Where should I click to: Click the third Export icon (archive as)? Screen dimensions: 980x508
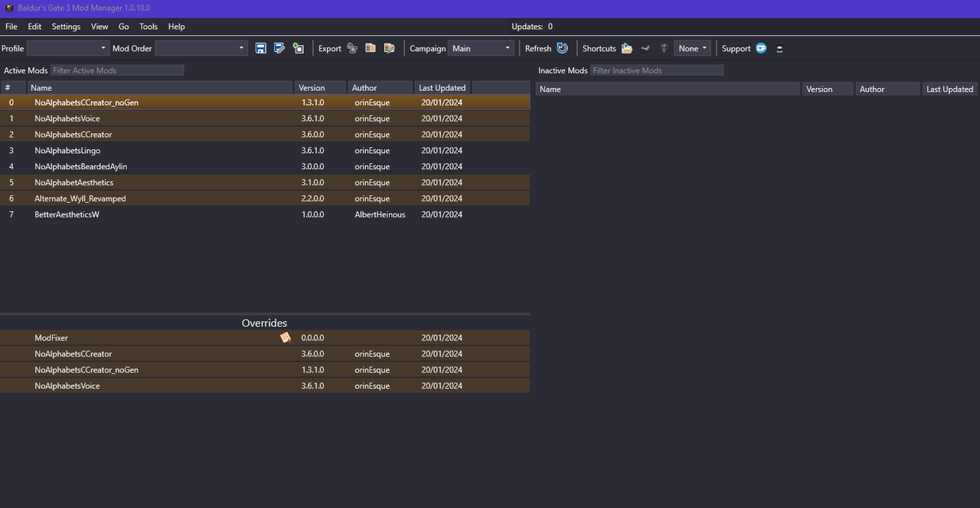click(390, 48)
